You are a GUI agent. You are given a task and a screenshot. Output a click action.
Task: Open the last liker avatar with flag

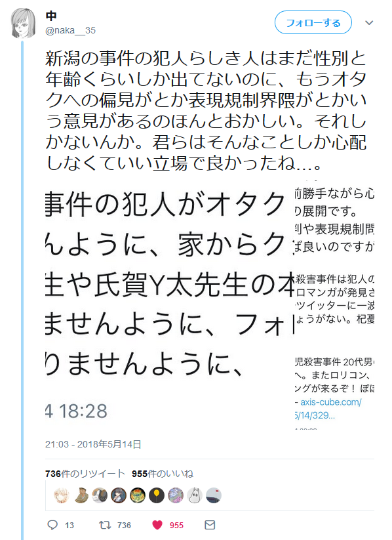coord(214,496)
